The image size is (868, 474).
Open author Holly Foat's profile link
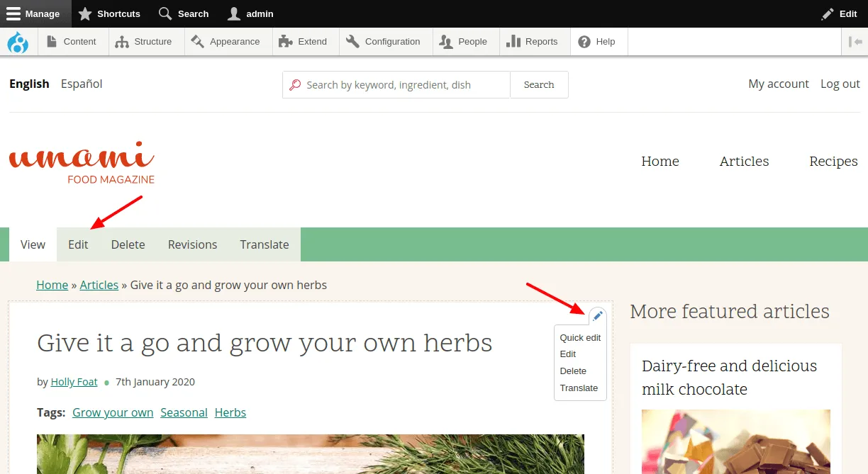pyautogui.click(x=74, y=382)
